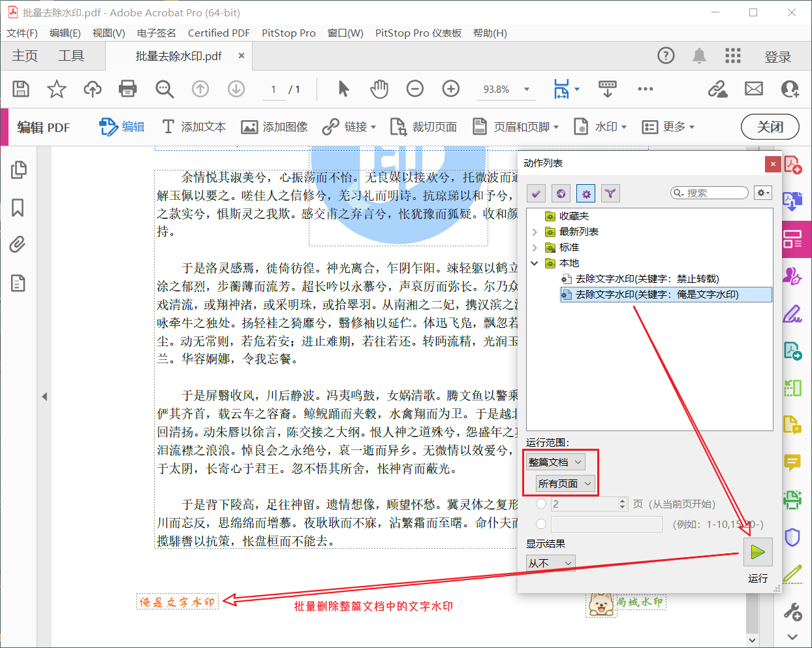Collapse the left navigation pane arrow
Image resolution: width=812 pixels, height=648 pixels.
[44, 396]
